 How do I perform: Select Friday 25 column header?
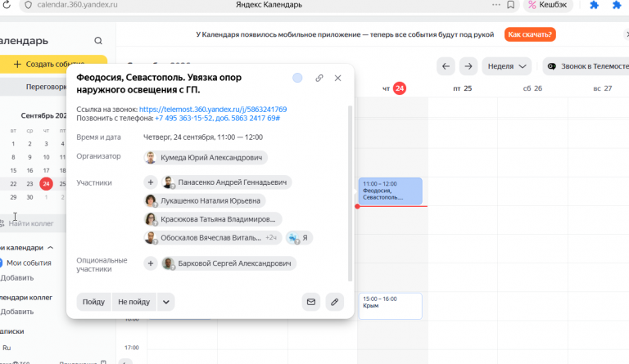[x=462, y=88]
